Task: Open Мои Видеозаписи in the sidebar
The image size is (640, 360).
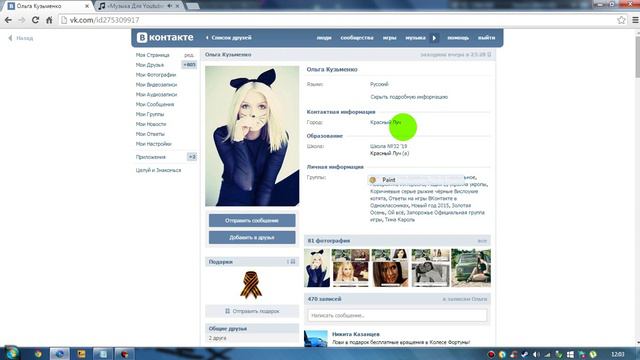Action: [156, 84]
